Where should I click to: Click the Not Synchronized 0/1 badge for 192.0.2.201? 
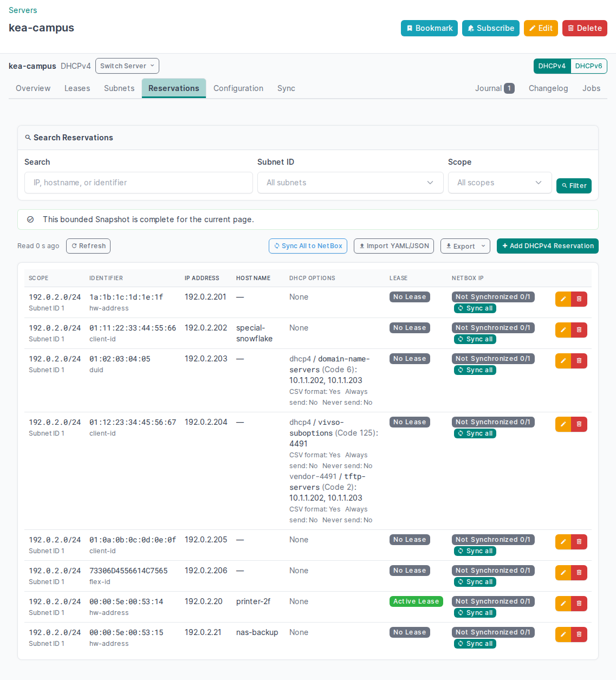pos(493,297)
